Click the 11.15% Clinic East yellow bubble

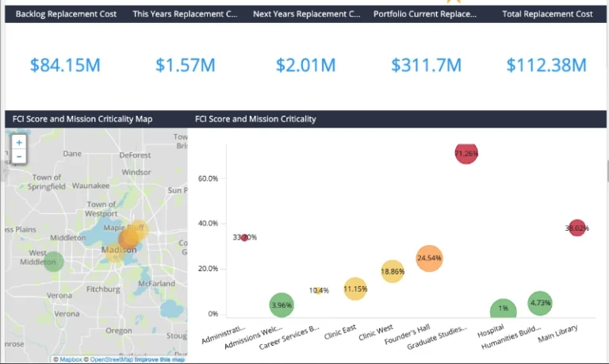click(355, 289)
